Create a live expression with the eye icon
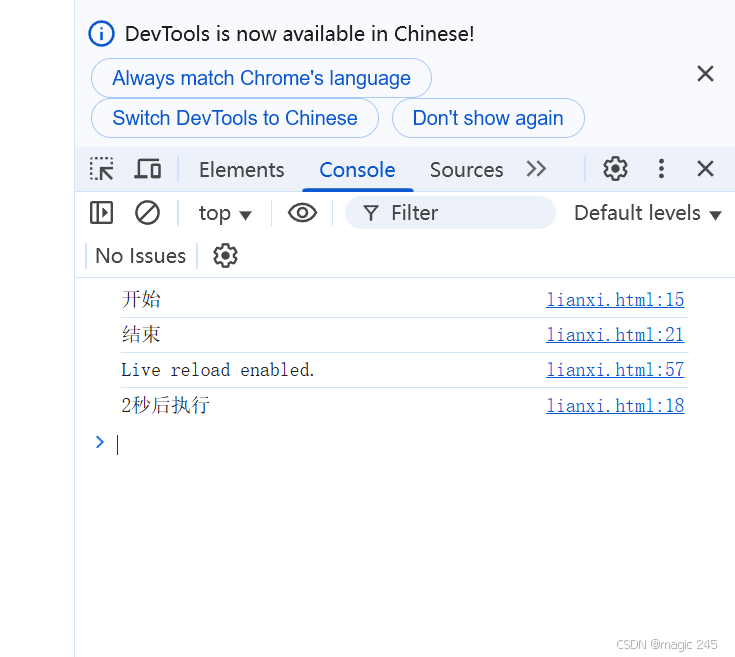Image resolution: width=735 pixels, height=657 pixels. (302, 213)
